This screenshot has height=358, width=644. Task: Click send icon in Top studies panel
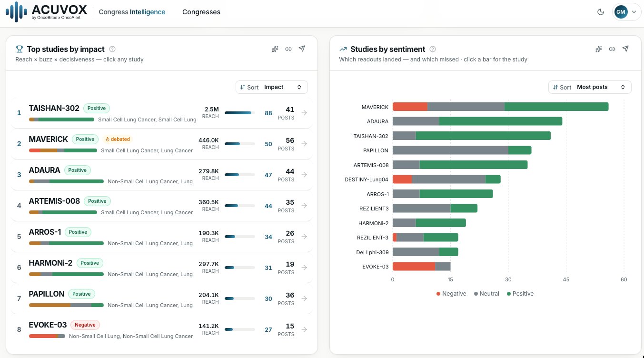pos(302,49)
